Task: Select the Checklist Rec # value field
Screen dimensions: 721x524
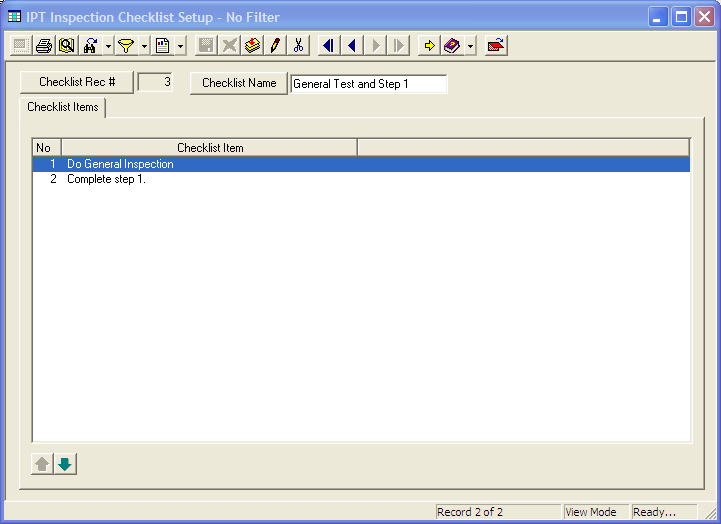Action: (x=155, y=82)
